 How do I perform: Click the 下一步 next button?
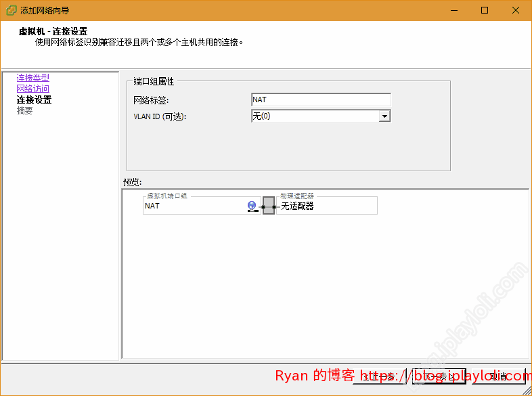click(439, 376)
